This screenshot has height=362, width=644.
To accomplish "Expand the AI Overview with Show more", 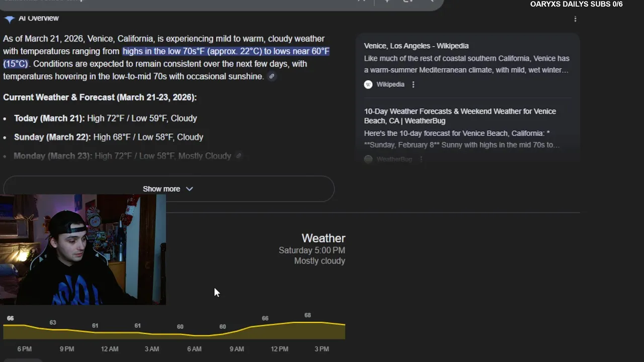I will [x=168, y=189].
